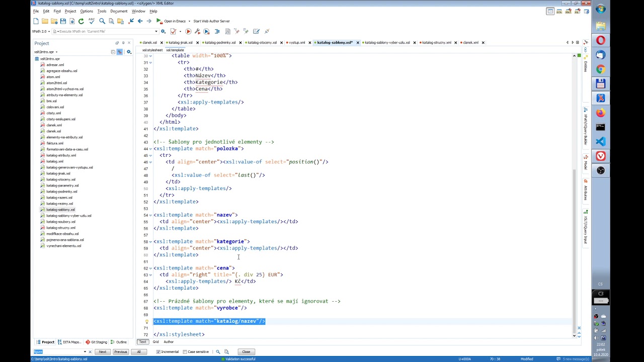This screenshot has height=362, width=644.
Task: Open the Outline tab
Action: pos(119,342)
